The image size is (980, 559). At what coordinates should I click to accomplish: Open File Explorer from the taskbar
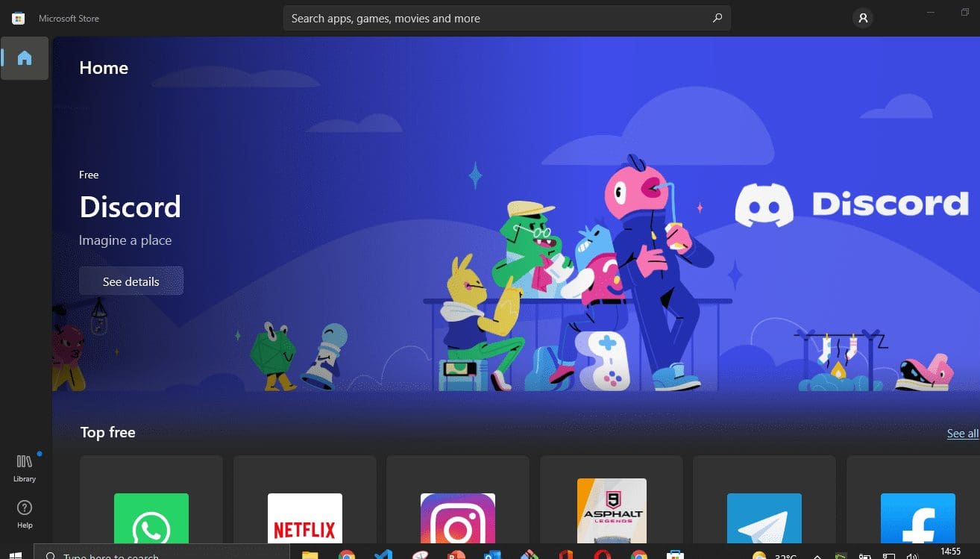coord(310,555)
